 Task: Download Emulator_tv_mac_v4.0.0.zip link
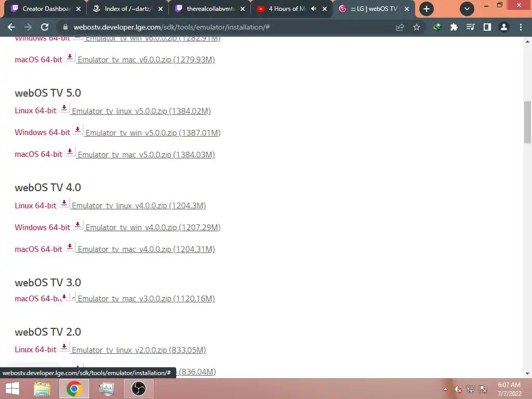[x=146, y=249]
